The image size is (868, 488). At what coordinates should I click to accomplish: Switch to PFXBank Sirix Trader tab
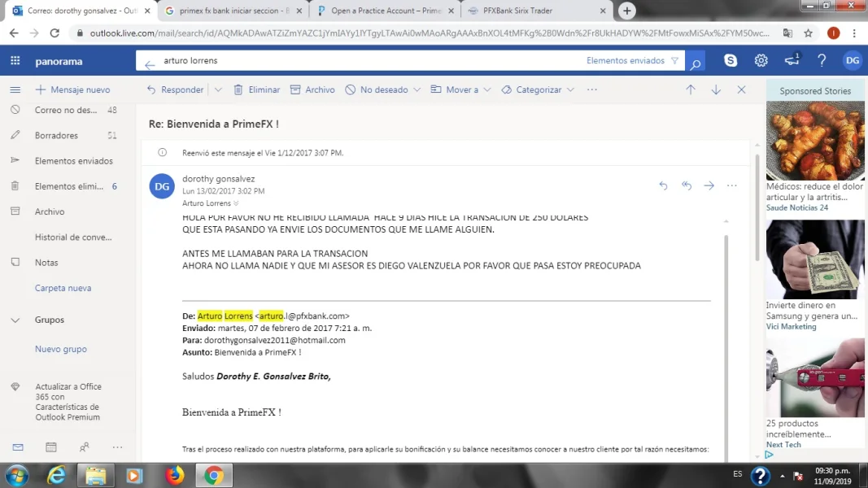tap(538, 11)
